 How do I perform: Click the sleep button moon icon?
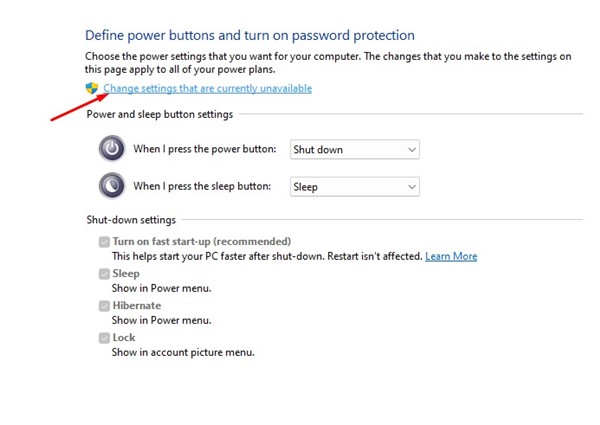pos(112,187)
